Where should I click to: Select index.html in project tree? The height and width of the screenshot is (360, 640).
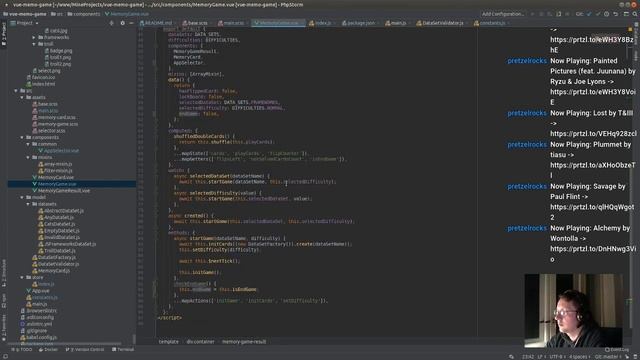[41, 84]
